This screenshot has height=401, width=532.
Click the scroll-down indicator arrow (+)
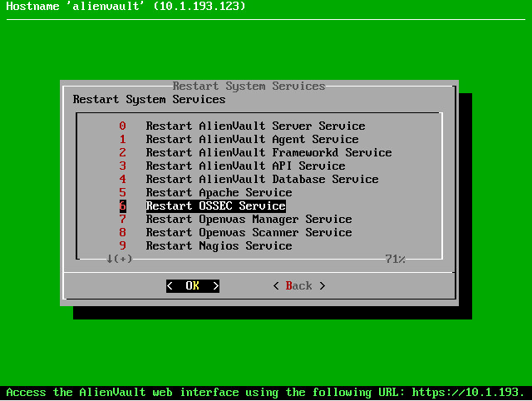click(x=119, y=259)
